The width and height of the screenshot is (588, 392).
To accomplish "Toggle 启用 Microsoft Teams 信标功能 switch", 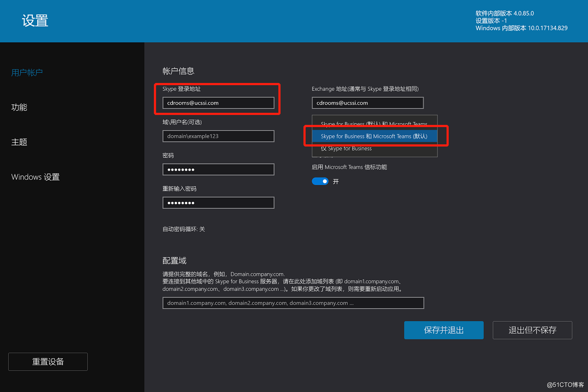I will tap(320, 181).
